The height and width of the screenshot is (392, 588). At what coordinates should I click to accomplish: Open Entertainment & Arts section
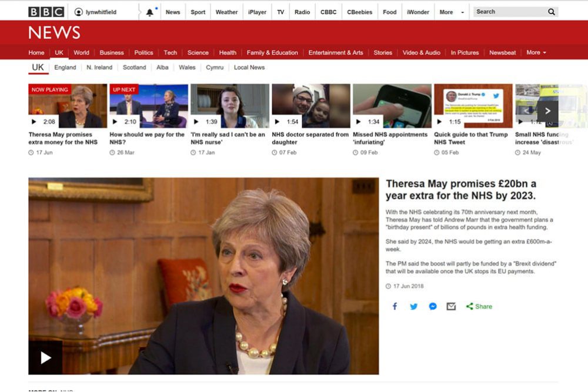tap(336, 52)
